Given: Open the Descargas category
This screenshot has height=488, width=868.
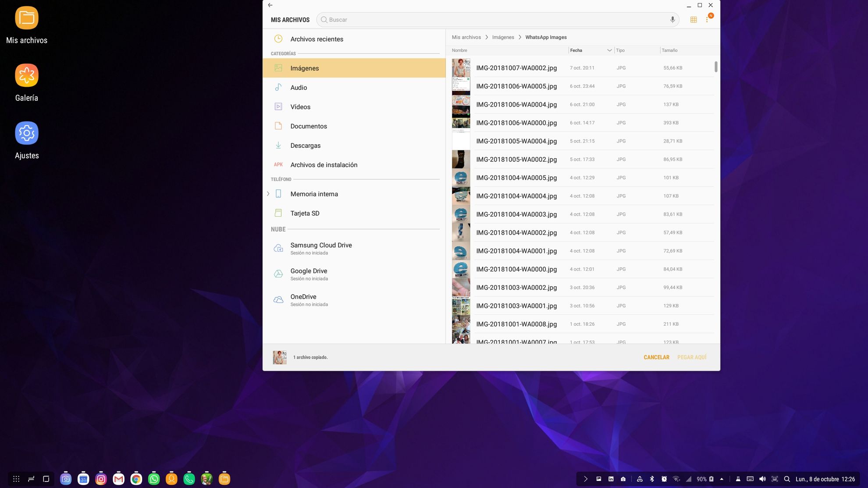Looking at the screenshot, I should pyautogui.click(x=305, y=146).
